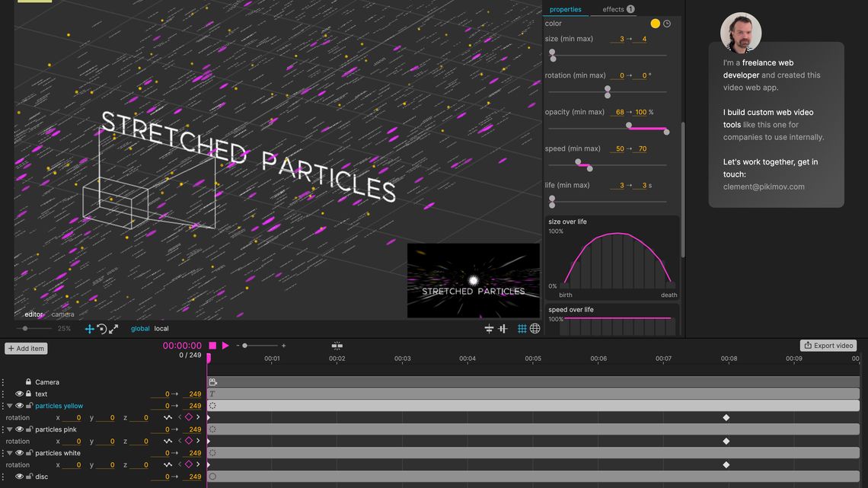The height and width of the screenshot is (488, 868).
Task: Select the rotate tool in viewport toolbar
Action: (101, 329)
